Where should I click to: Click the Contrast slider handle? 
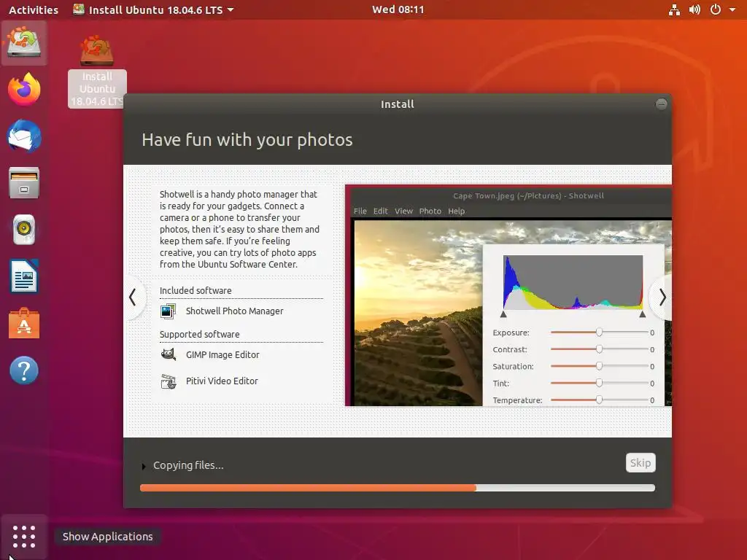pos(599,349)
